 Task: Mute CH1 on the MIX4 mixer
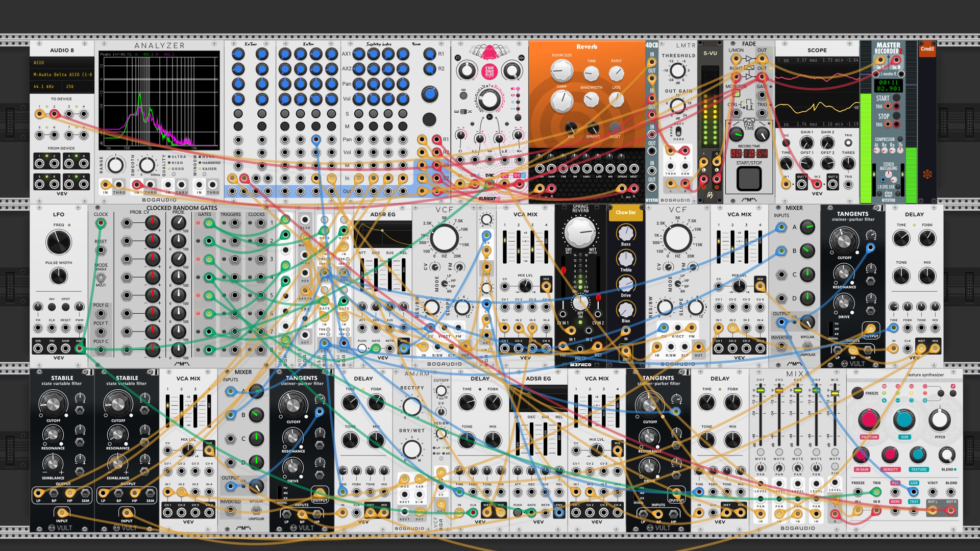coord(761,452)
